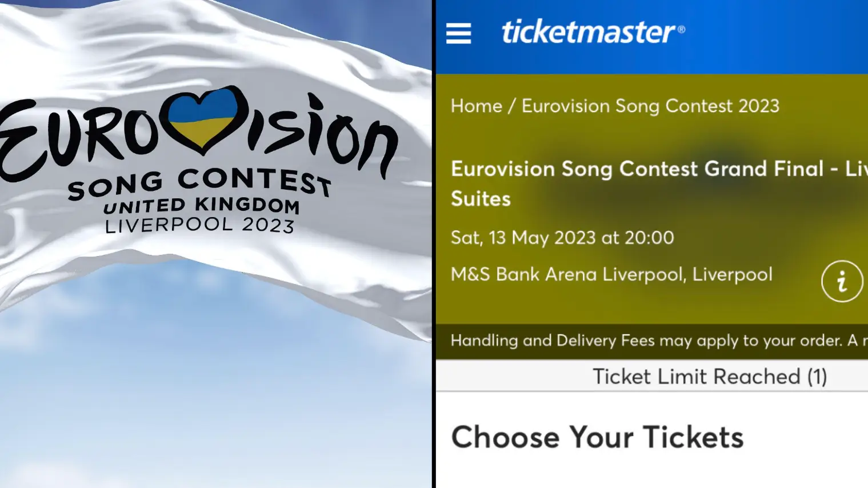Select the M&S Bank Arena Liverpool venue
The width and height of the screenshot is (868, 488).
pyautogui.click(x=611, y=275)
